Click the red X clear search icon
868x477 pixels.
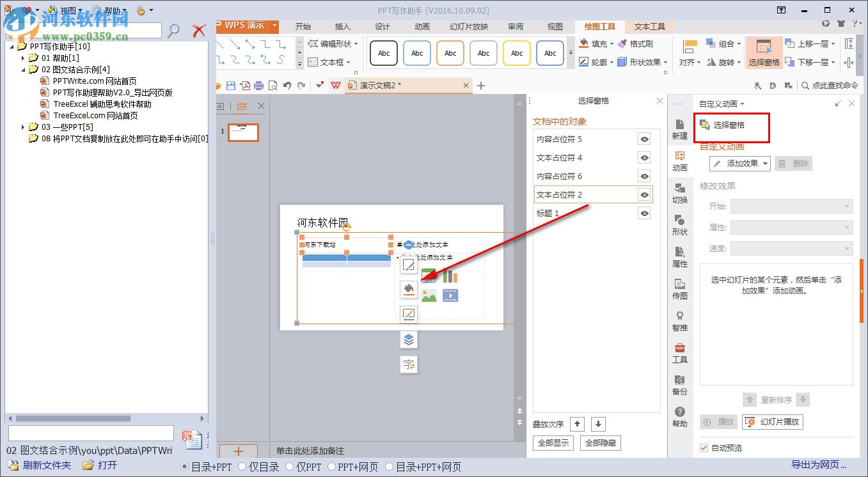[200, 30]
